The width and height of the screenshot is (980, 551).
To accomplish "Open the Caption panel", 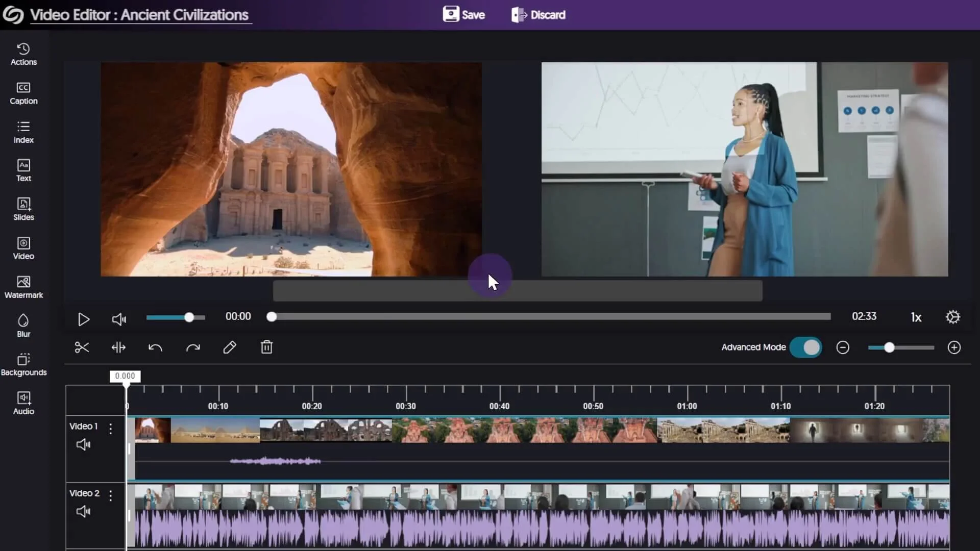I will click(23, 93).
